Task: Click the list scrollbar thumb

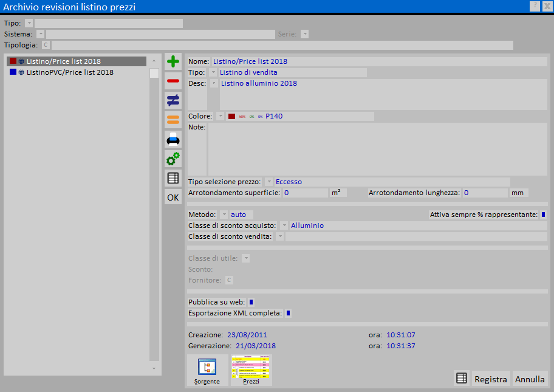Action: coord(154,73)
